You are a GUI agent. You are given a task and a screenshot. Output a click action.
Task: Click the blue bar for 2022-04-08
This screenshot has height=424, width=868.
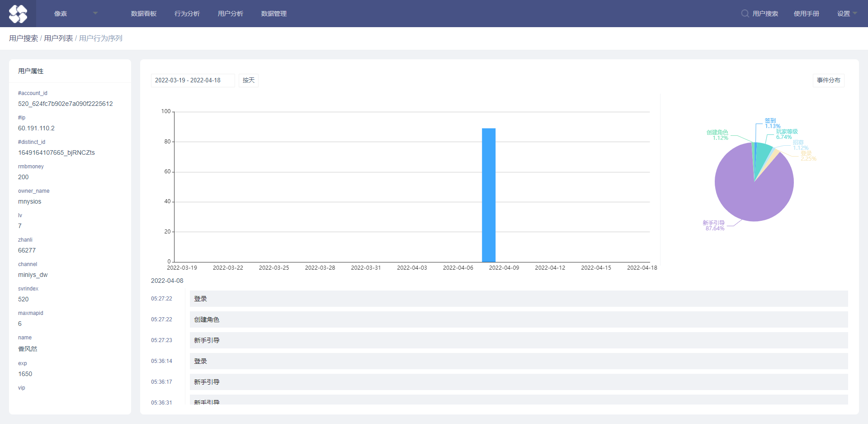pyautogui.click(x=489, y=195)
